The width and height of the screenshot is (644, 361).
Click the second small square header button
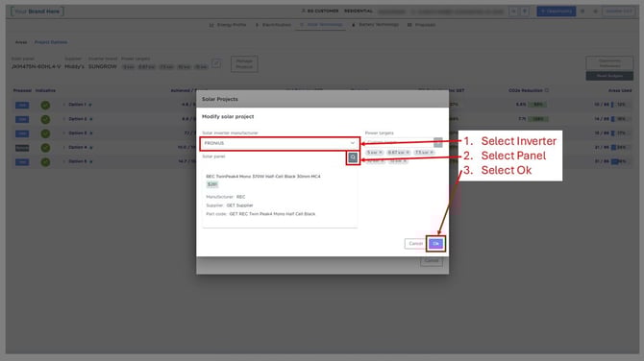[x=525, y=12]
